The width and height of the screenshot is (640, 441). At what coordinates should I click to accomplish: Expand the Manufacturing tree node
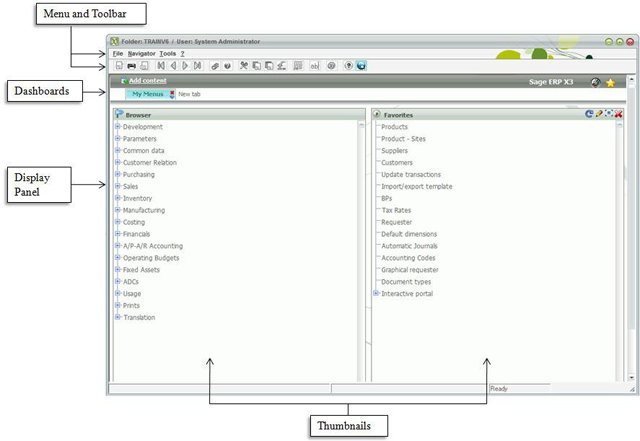(118, 210)
